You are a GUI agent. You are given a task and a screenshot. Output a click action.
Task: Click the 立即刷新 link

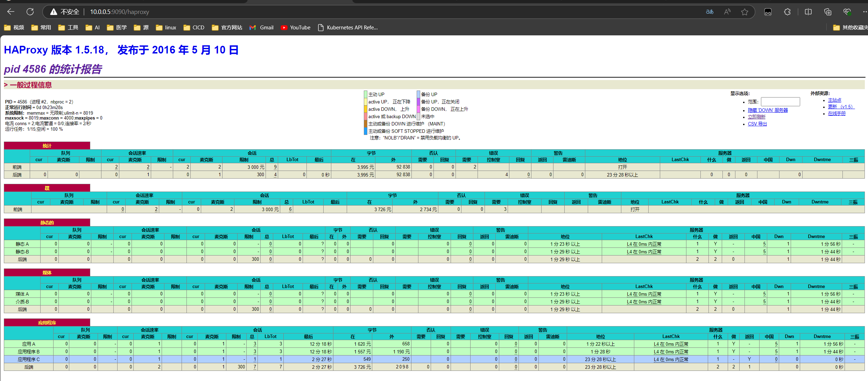[x=757, y=117]
